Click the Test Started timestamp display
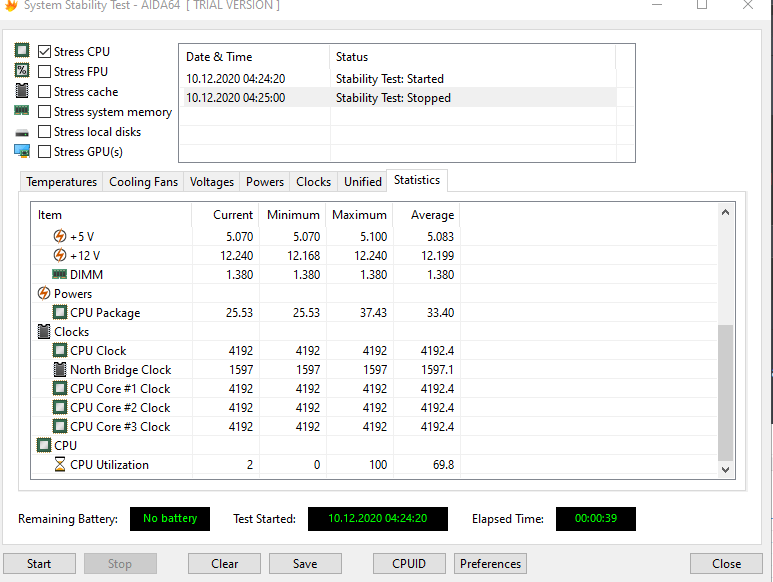This screenshot has width=773, height=582. click(x=378, y=518)
